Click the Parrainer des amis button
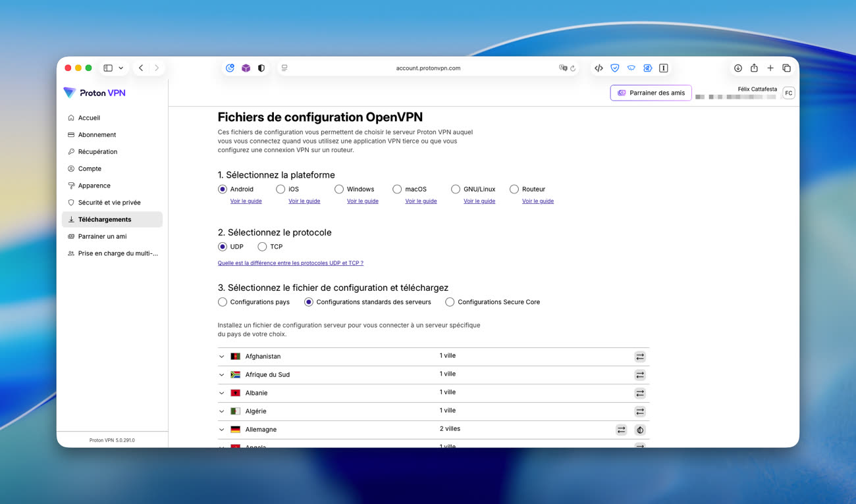856x504 pixels. (651, 93)
